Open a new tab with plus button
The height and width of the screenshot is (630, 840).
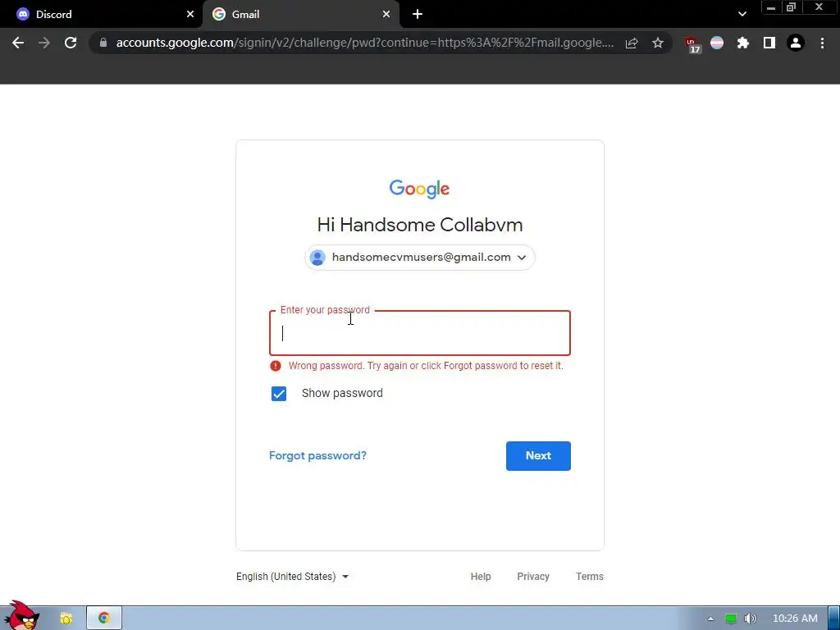click(x=418, y=15)
